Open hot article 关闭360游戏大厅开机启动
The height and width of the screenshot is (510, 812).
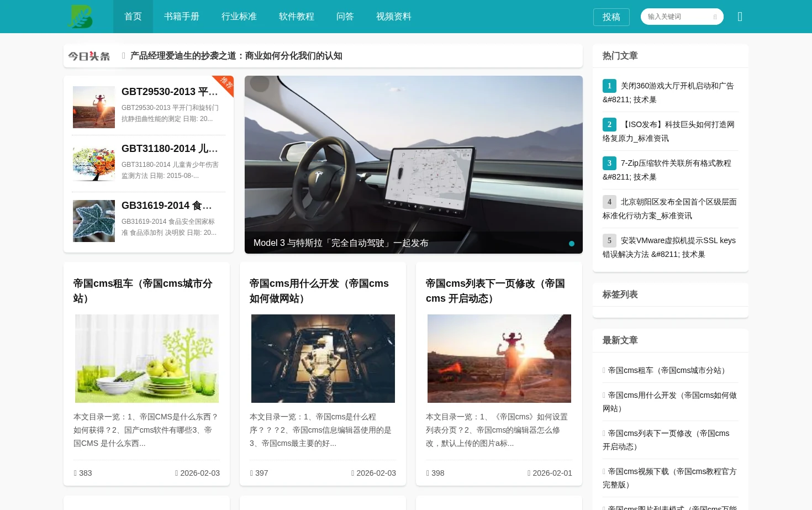(x=668, y=93)
